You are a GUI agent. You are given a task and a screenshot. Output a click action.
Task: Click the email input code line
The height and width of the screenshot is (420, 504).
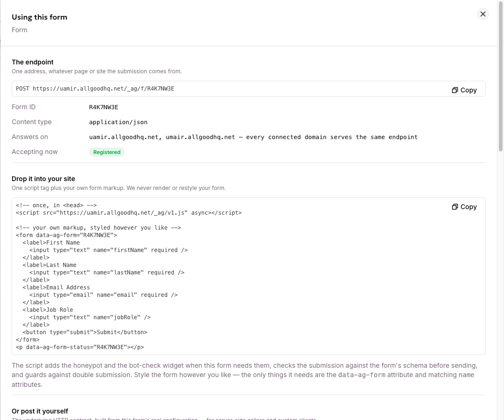pos(103,295)
